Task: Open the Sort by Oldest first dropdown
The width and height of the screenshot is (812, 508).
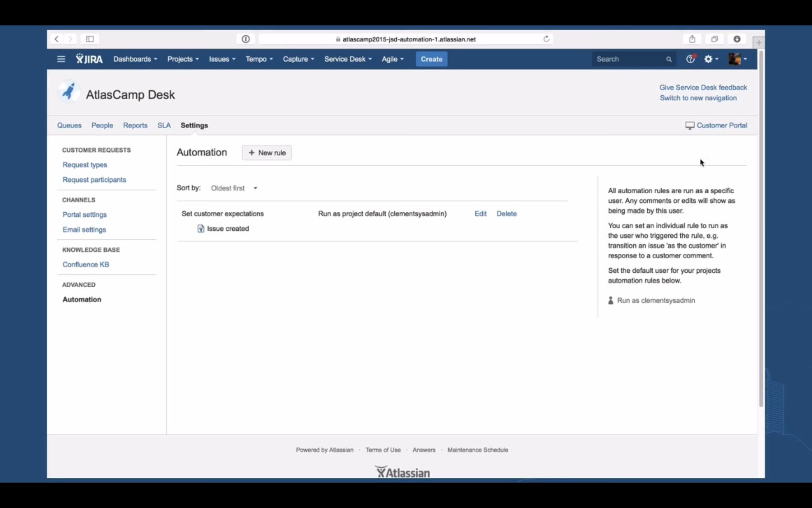Action: (234, 188)
